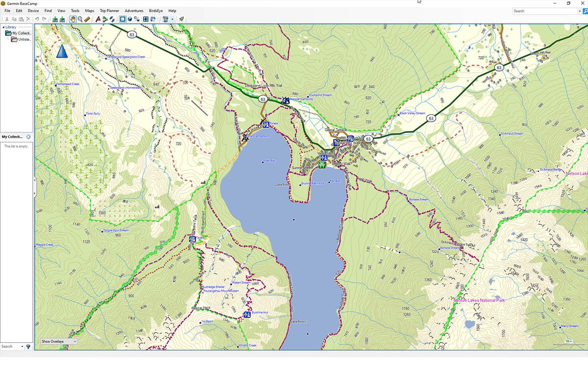Click the Delete X toolbar icon
Image resolution: width=588 pixels, height=368 pixels.
click(28, 19)
